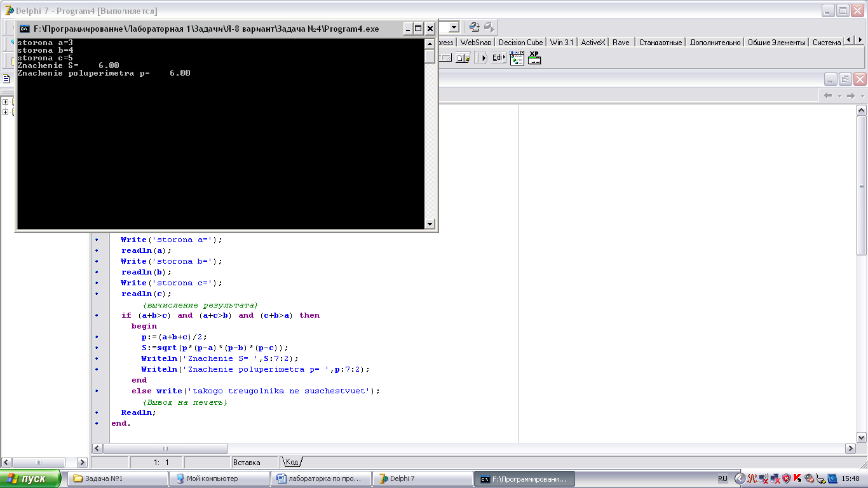
Task: Click the Код tab below the editor
Action: 292,462
